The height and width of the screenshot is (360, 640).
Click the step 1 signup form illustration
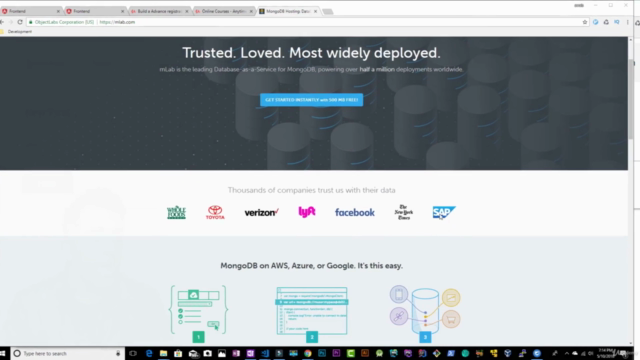point(198,309)
